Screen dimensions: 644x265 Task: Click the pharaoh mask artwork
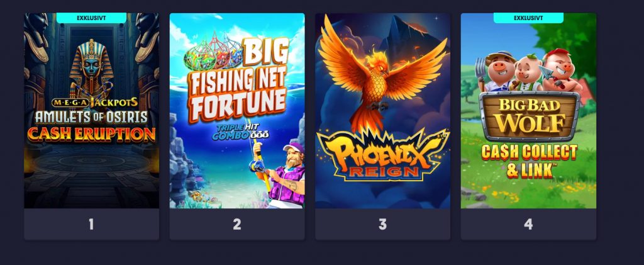tap(91, 69)
